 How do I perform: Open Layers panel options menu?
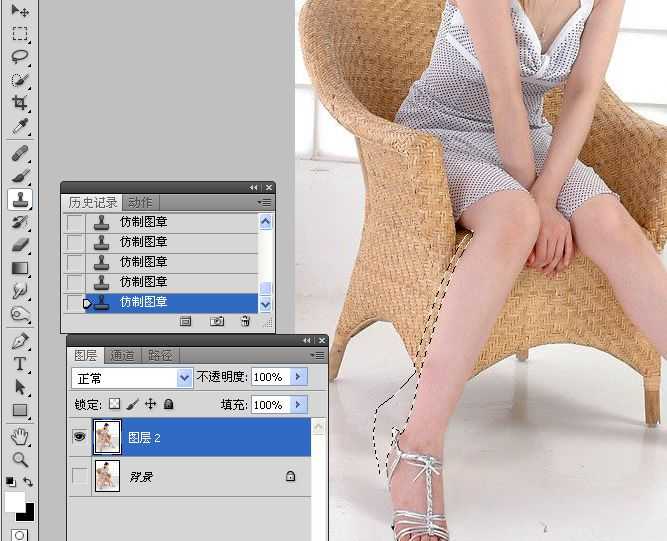click(x=317, y=355)
